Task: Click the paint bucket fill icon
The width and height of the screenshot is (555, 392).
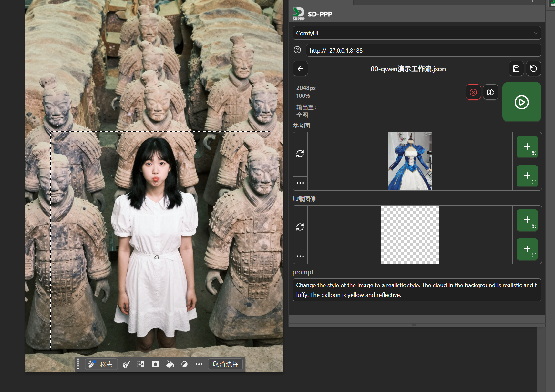Action: tap(170, 364)
